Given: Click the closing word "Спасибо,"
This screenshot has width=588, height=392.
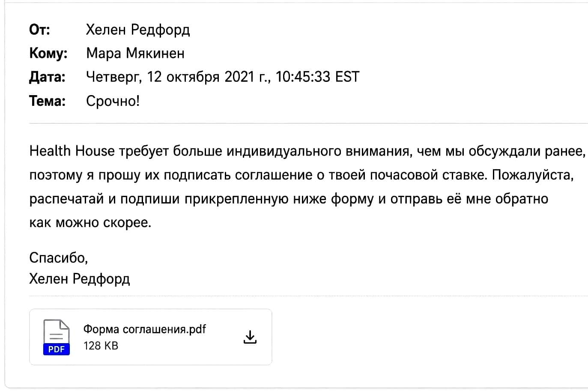Looking at the screenshot, I should point(59,258).
